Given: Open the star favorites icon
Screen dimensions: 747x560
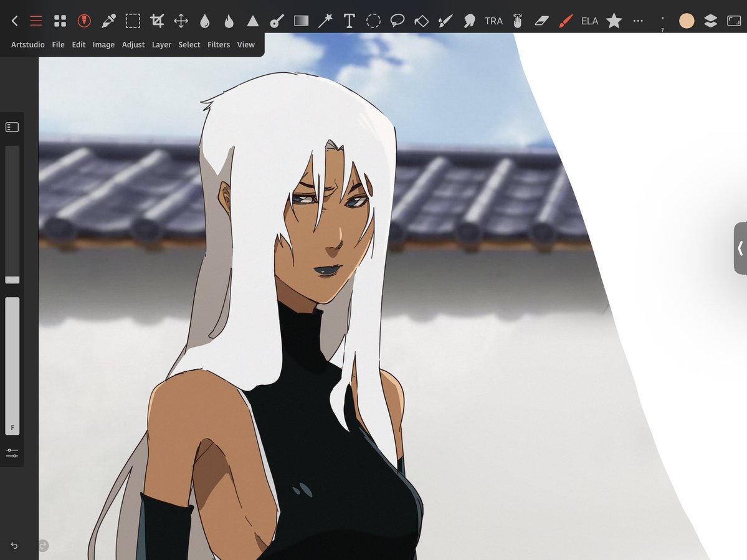Looking at the screenshot, I should point(614,21).
